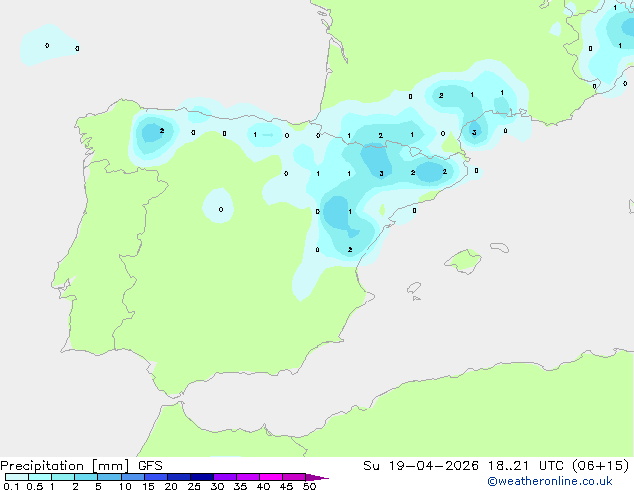Click the 'Precipitation [mm]' title text
Image resolution: width=634 pixels, height=490 pixels.
click(x=65, y=466)
